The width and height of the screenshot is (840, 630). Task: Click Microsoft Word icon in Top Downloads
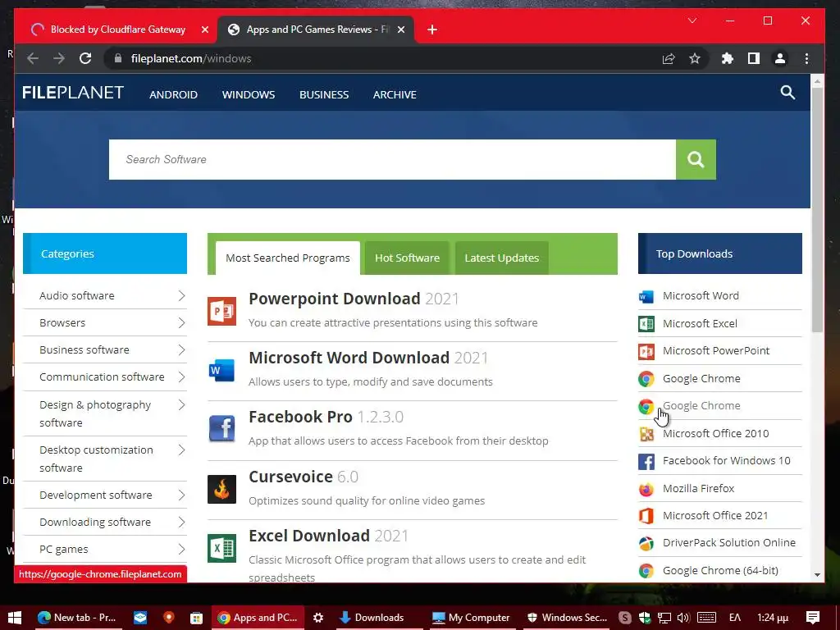tap(646, 296)
